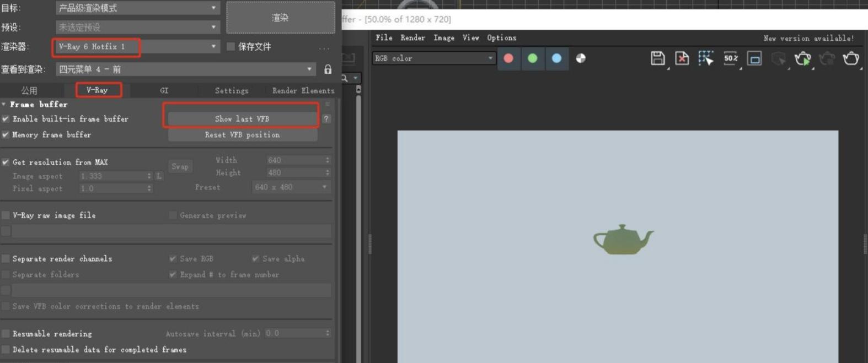Open the RGB color channel dropdown
This screenshot has width=868, height=363.
[x=433, y=58]
